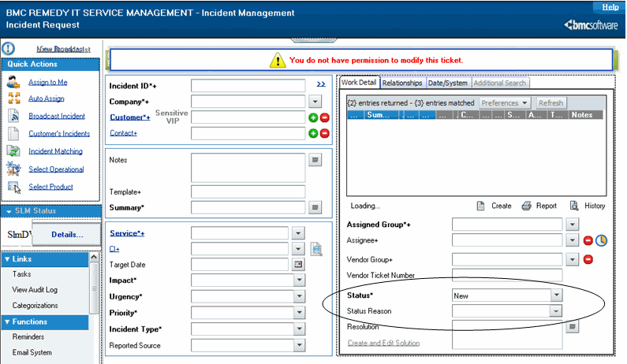Switch to the Additional Search tab
Viewport: 627px width, 364px height.
point(500,83)
